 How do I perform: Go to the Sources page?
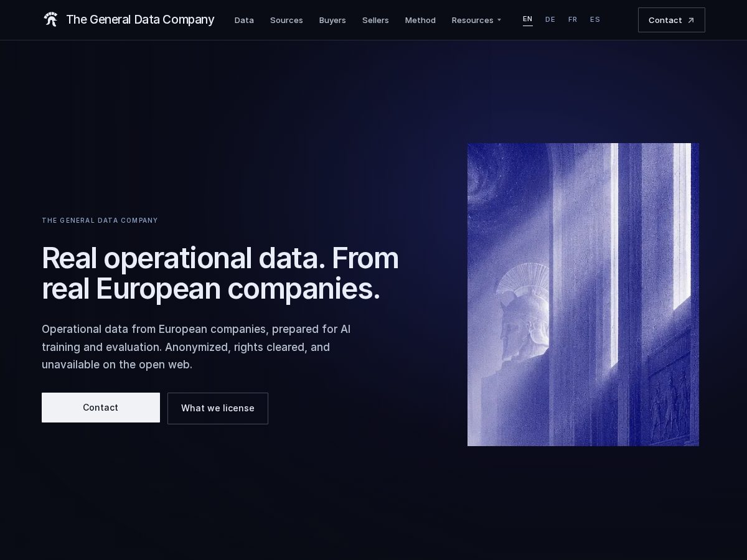point(286,20)
